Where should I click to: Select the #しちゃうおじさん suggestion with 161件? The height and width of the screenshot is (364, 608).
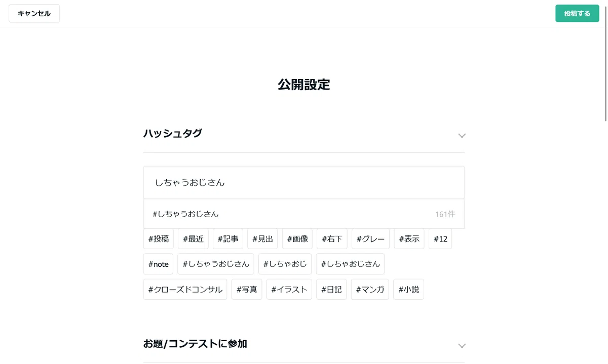point(304,214)
